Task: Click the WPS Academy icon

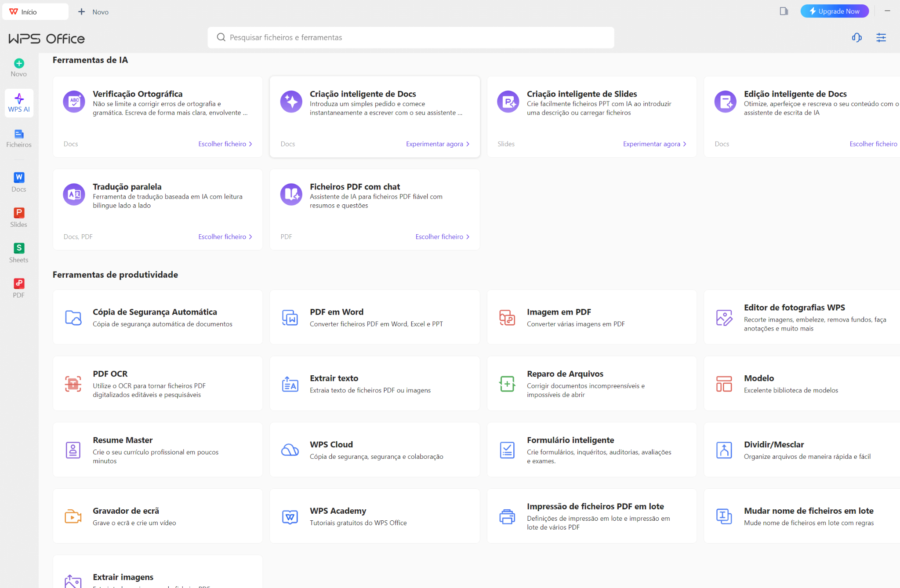Action: click(290, 516)
